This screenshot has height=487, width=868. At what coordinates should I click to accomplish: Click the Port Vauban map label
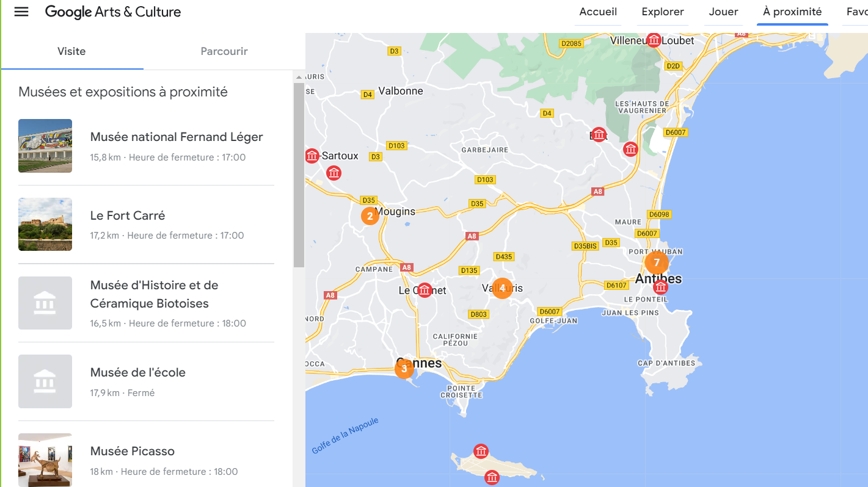655,251
